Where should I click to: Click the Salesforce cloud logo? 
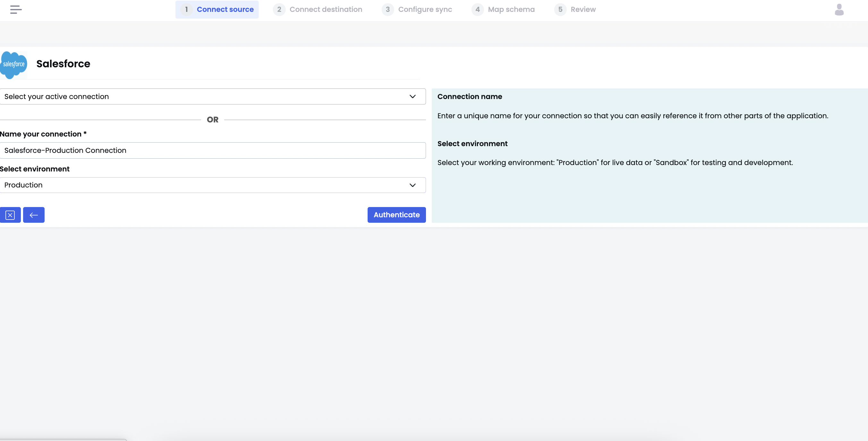[x=13, y=65]
